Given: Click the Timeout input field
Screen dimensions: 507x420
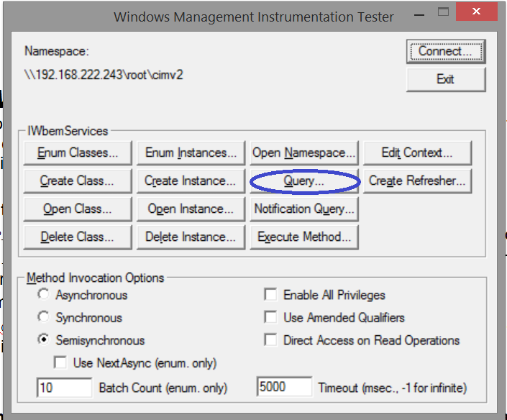Looking at the screenshot, I should pos(285,387).
